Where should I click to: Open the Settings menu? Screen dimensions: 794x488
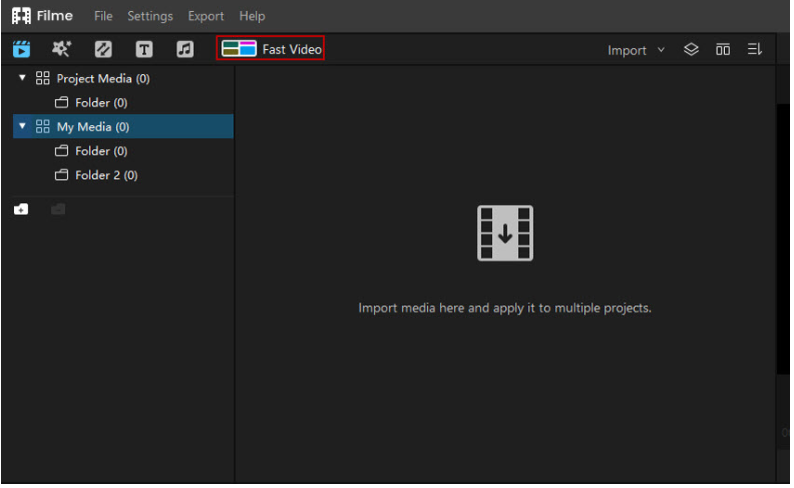click(150, 16)
